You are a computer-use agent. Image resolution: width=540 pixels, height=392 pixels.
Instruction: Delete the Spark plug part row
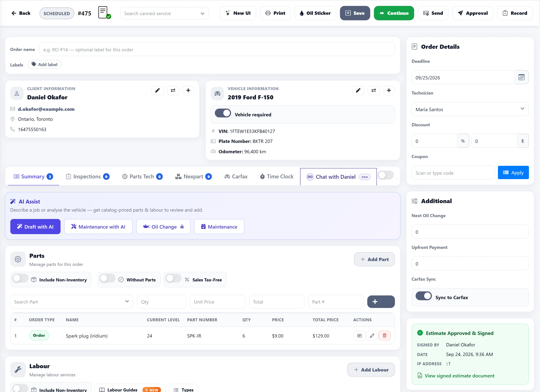click(384, 335)
